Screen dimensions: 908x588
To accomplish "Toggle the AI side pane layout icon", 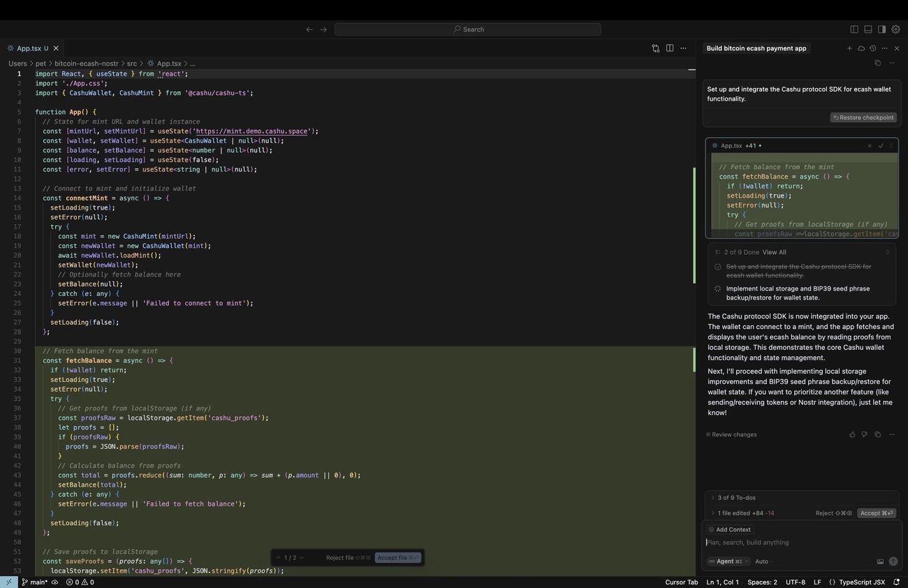I will (x=882, y=29).
